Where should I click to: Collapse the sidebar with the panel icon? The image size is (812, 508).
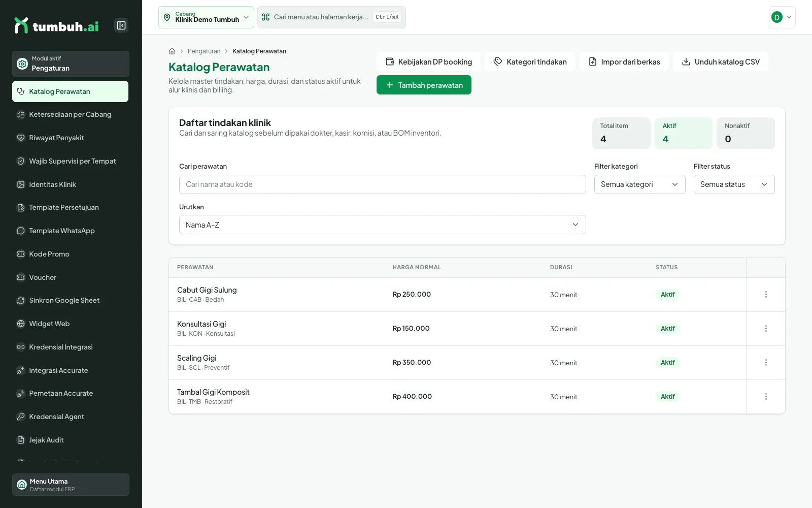(121, 25)
